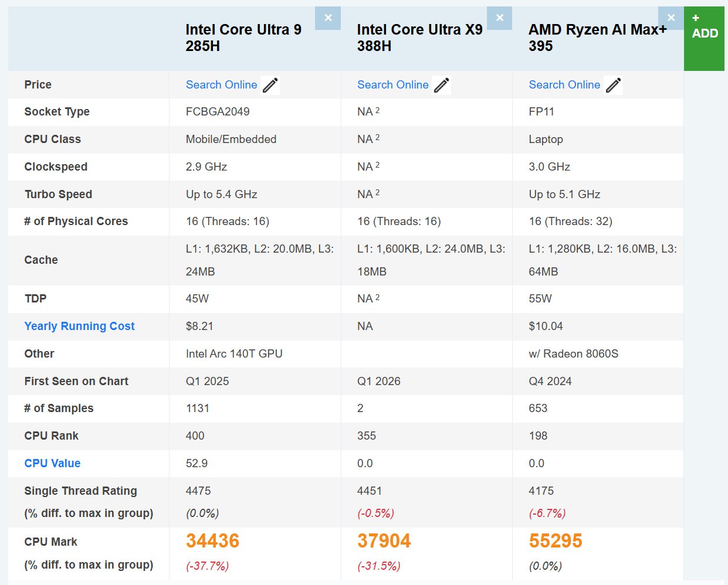Click the footnote 2 next to Socket Type NA
Viewport: 728px width, 585px height.
(x=378, y=110)
